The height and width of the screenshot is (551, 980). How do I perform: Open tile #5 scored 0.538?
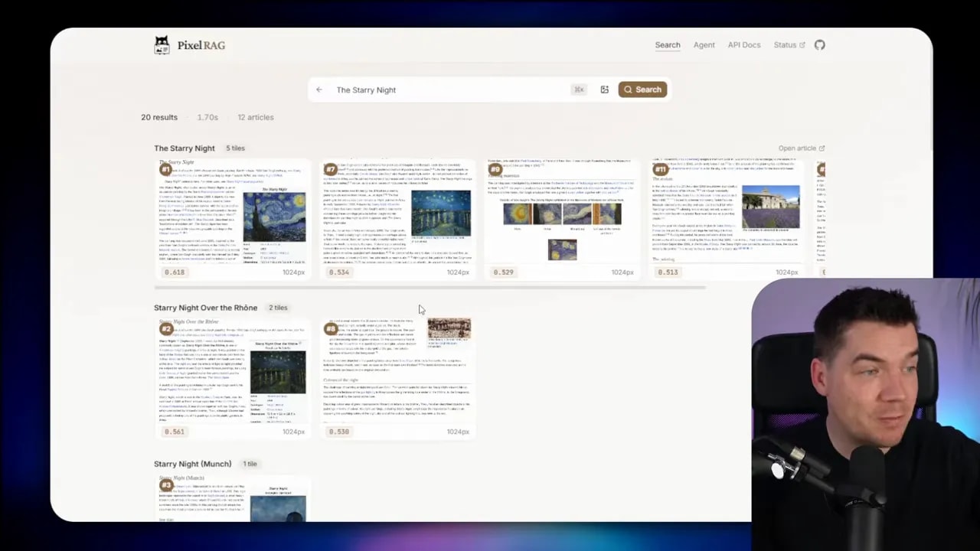coord(397,378)
